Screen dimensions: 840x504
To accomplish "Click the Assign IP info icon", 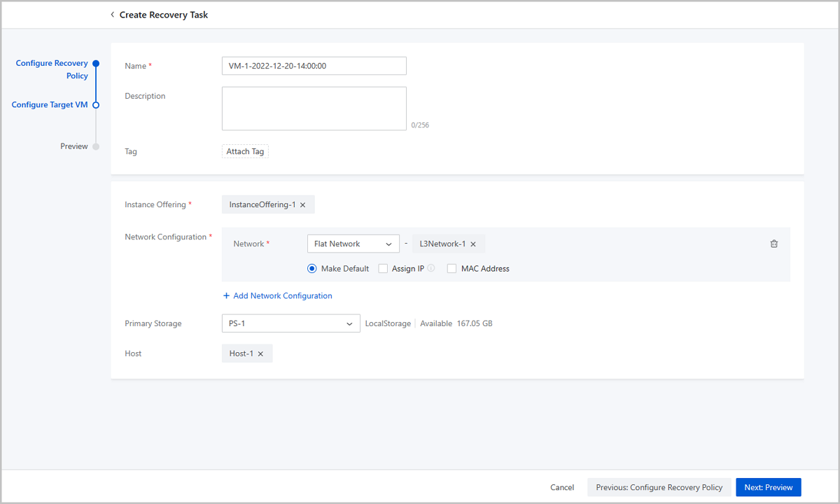I will 431,268.
